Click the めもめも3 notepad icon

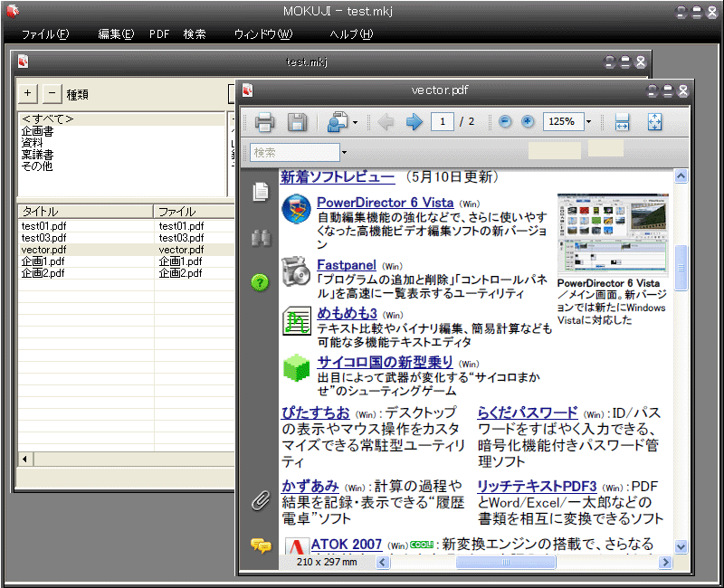pyautogui.click(x=297, y=320)
